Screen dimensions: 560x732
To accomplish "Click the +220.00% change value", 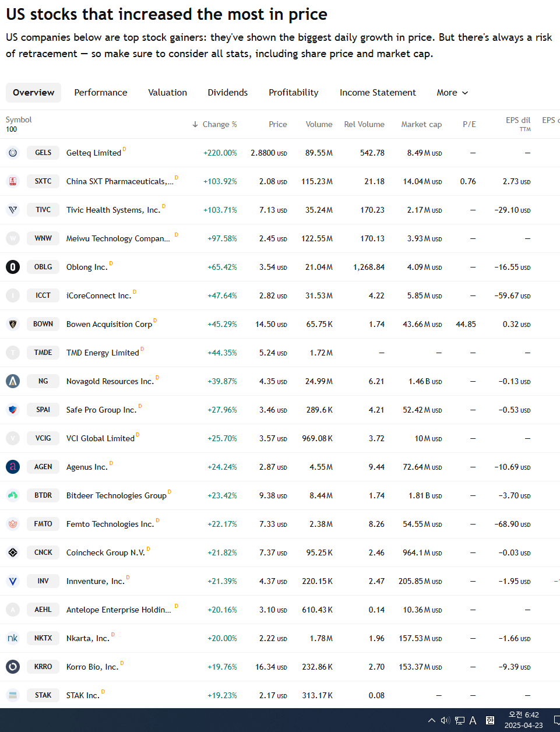I will point(220,153).
